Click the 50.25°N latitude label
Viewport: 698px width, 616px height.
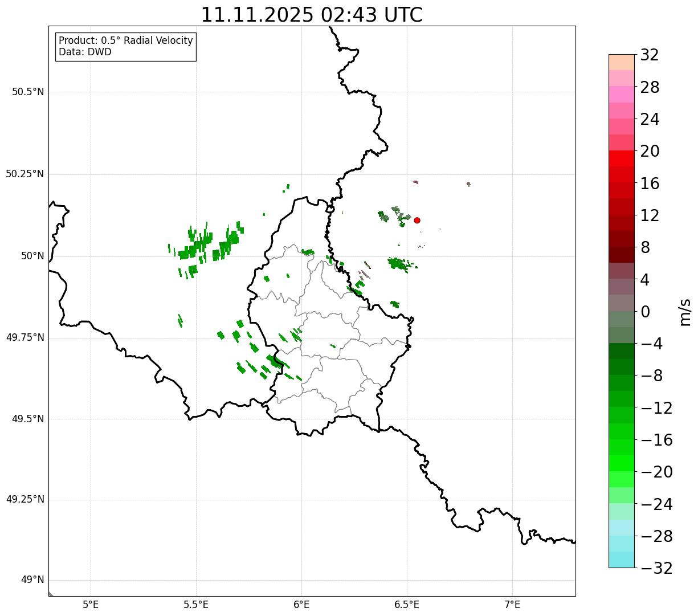pyautogui.click(x=25, y=174)
